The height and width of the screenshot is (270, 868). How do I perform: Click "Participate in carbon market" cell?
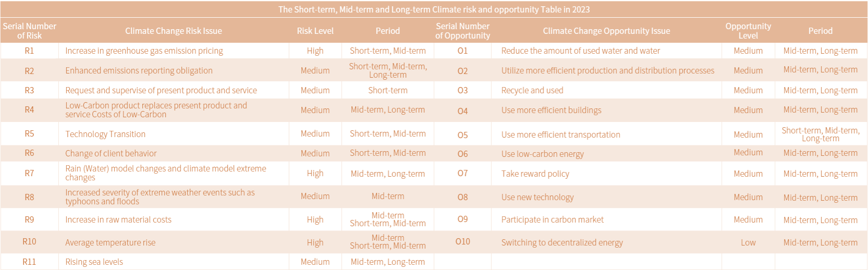coord(552,219)
